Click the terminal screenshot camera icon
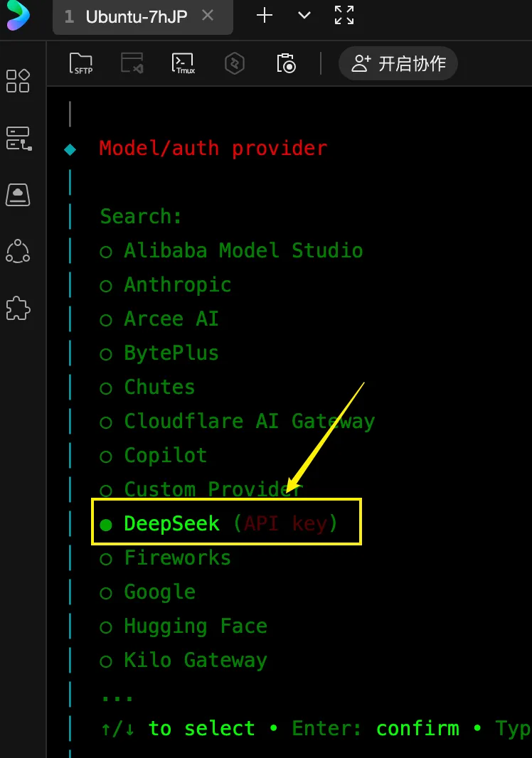 [286, 63]
